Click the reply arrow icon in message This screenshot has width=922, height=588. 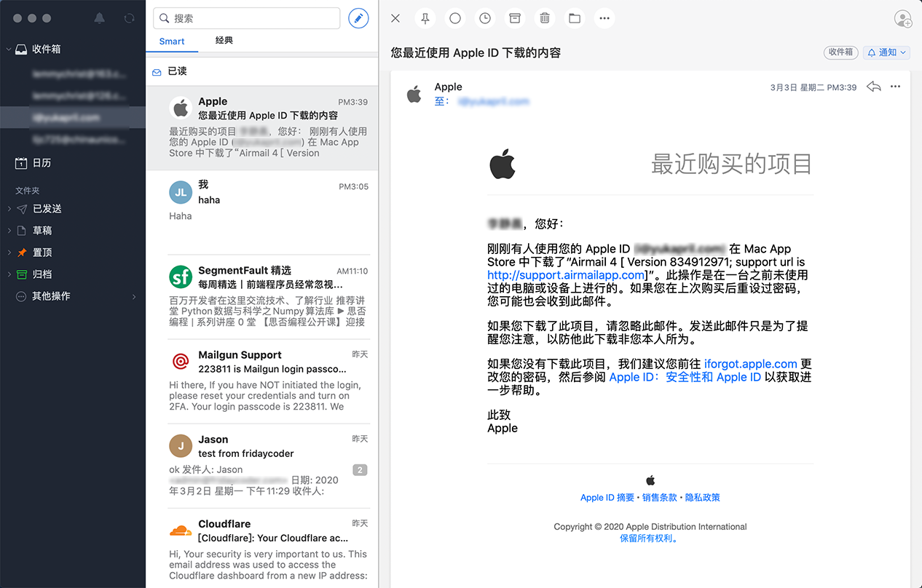873,87
